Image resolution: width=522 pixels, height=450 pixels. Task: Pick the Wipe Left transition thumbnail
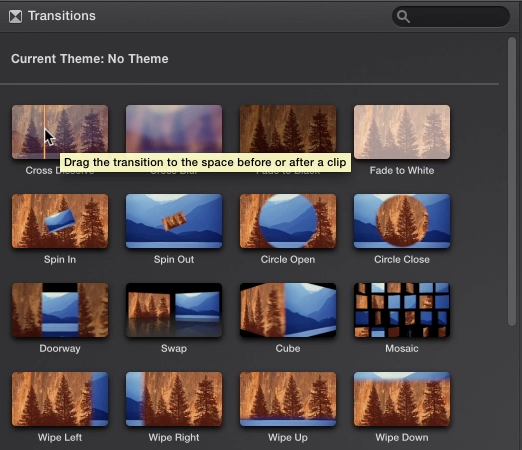tap(60, 399)
